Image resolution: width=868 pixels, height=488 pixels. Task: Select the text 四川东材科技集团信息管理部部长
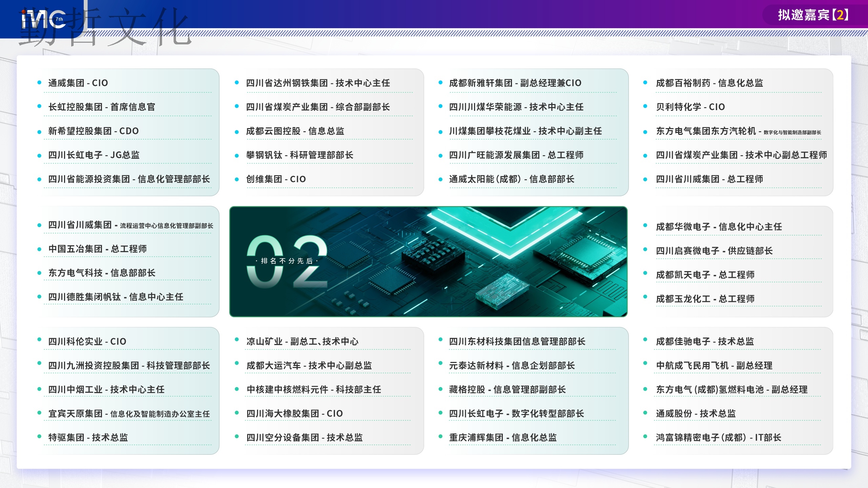click(x=517, y=342)
